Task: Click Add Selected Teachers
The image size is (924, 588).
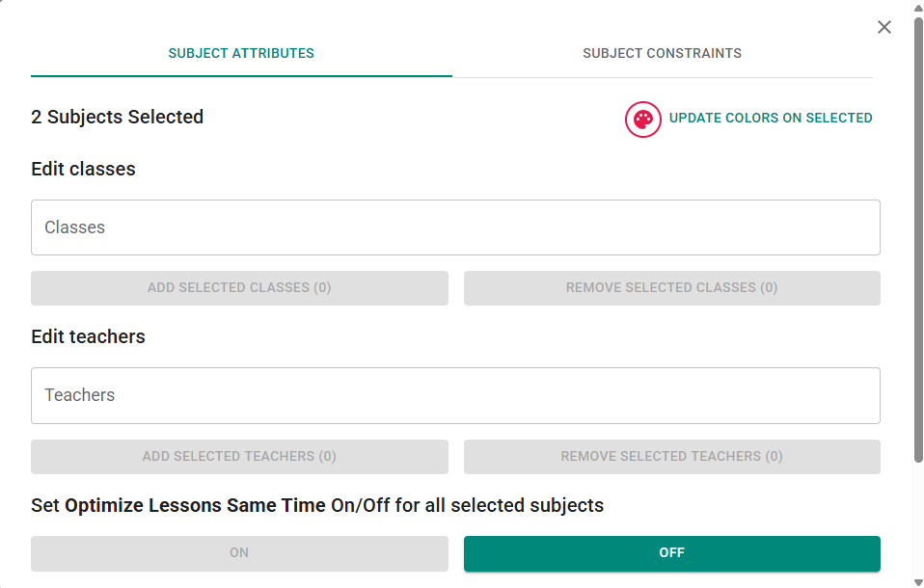Action: 239,456
